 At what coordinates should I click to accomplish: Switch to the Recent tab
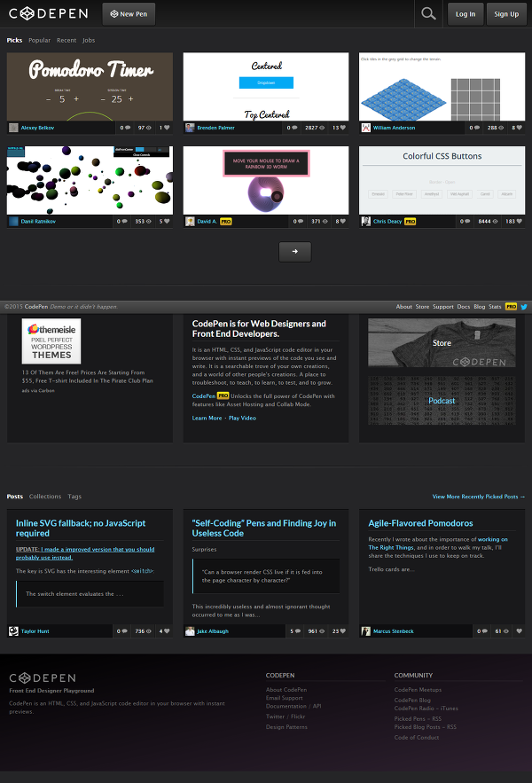(66, 40)
